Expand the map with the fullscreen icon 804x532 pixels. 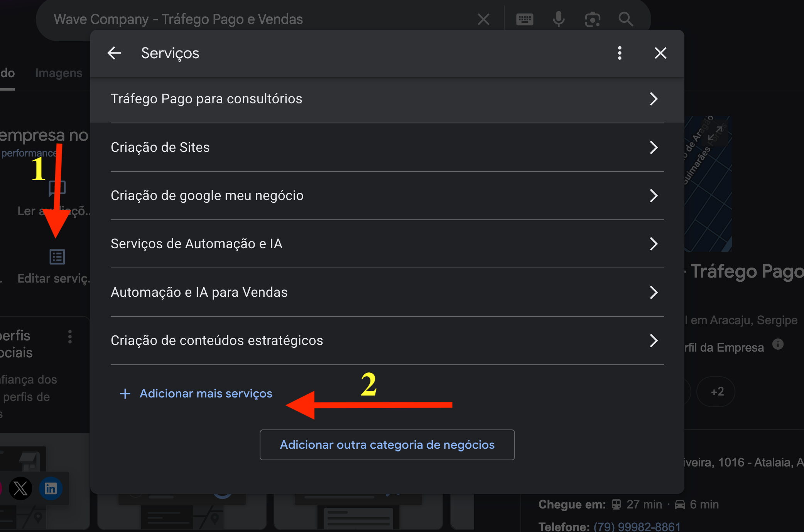coord(715,133)
